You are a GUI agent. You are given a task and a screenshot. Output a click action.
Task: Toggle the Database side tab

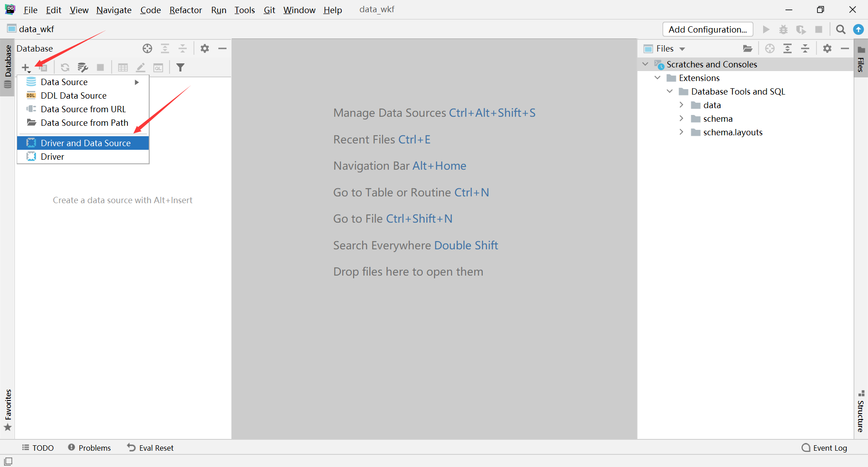(8, 67)
